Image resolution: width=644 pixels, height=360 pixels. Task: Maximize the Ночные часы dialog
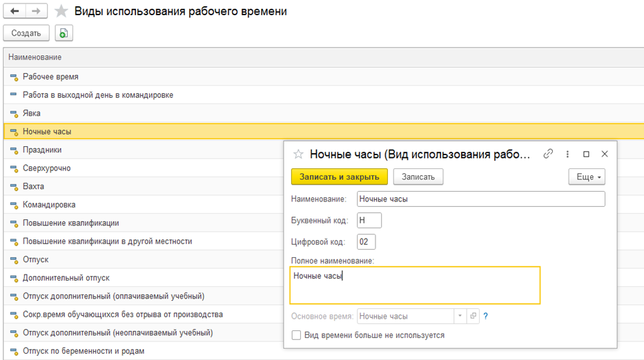(x=586, y=154)
